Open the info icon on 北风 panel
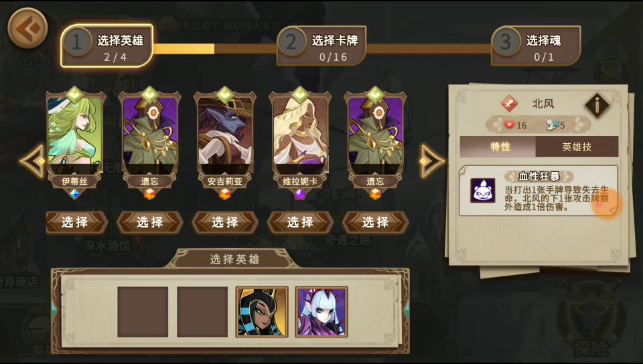This screenshot has width=643, height=364. click(597, 105)
